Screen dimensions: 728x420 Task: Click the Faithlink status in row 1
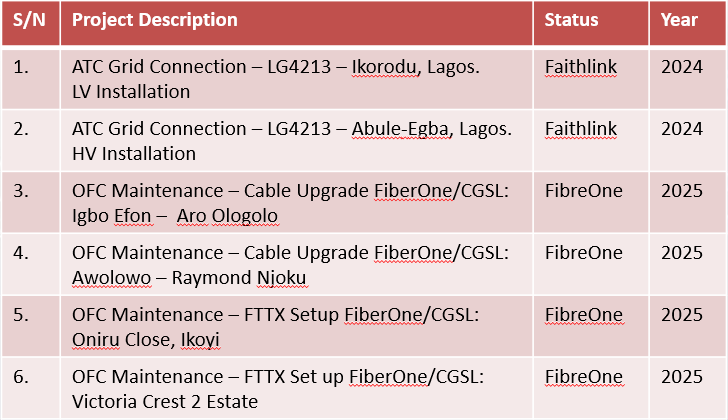[581, 68]
